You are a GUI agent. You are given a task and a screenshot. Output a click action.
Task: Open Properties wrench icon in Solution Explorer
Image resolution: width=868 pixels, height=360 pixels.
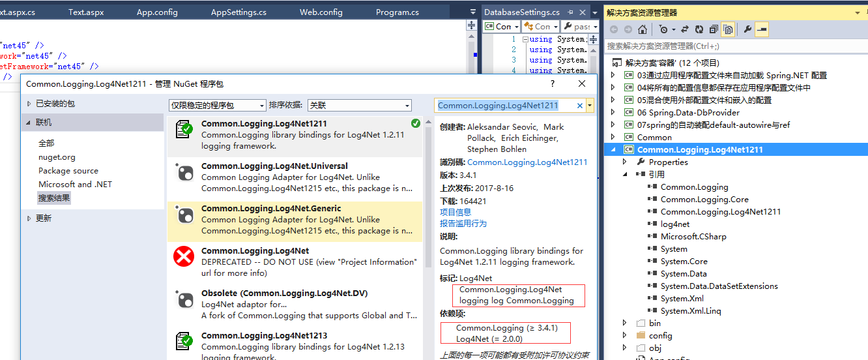click(x=747, y=29)
